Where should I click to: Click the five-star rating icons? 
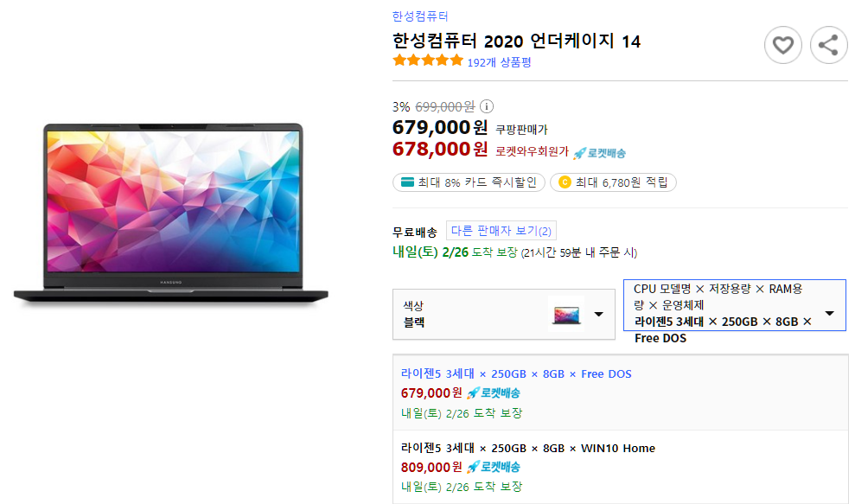pos(428,61)
